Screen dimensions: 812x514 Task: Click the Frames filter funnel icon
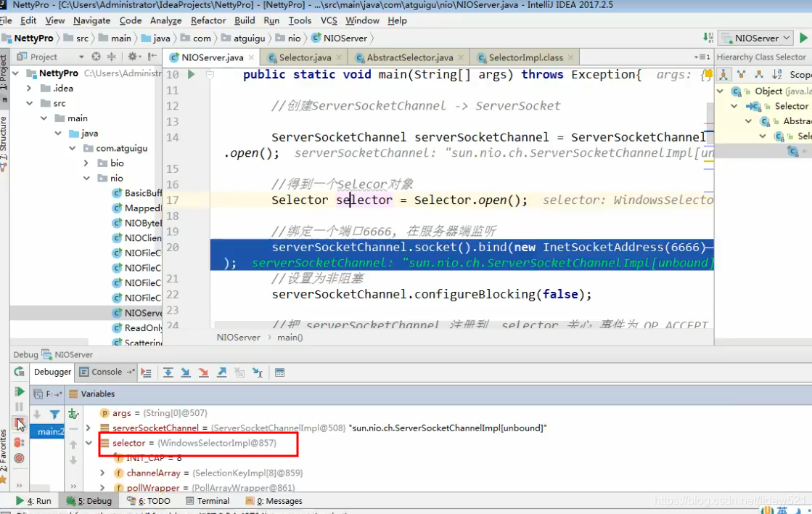(x=54, y=414)
